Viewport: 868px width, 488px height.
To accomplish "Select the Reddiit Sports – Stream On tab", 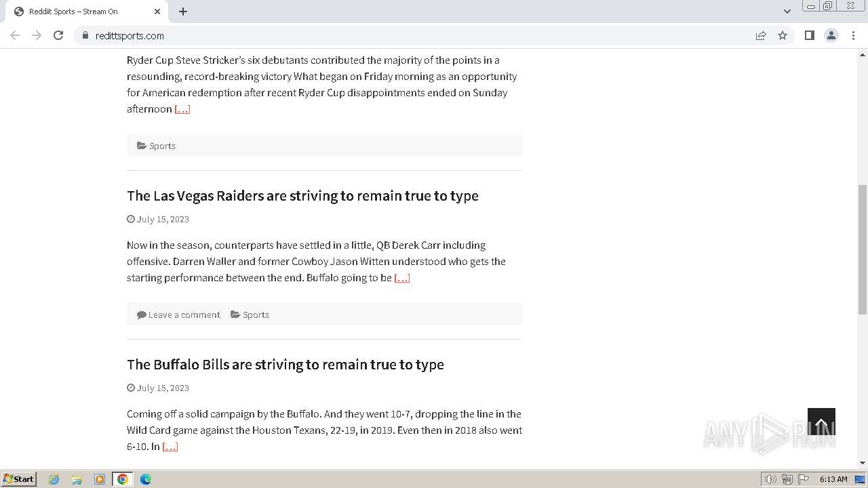I will pos(85,12).
